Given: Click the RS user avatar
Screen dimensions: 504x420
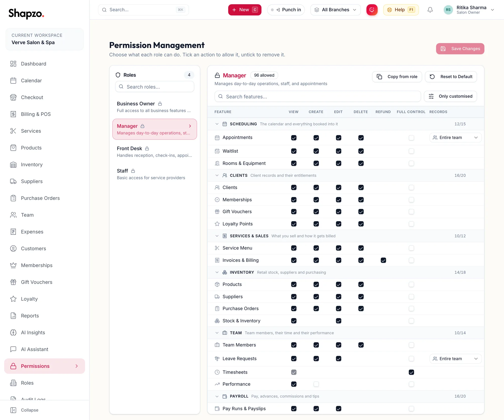Looking at the screenshot, I should 448,10.
